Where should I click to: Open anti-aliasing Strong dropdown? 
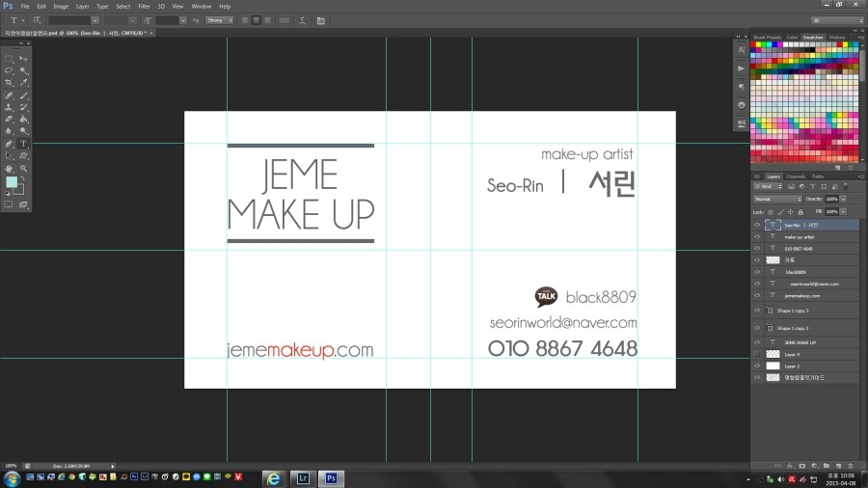pyautogui.click(x=220, y=20)
